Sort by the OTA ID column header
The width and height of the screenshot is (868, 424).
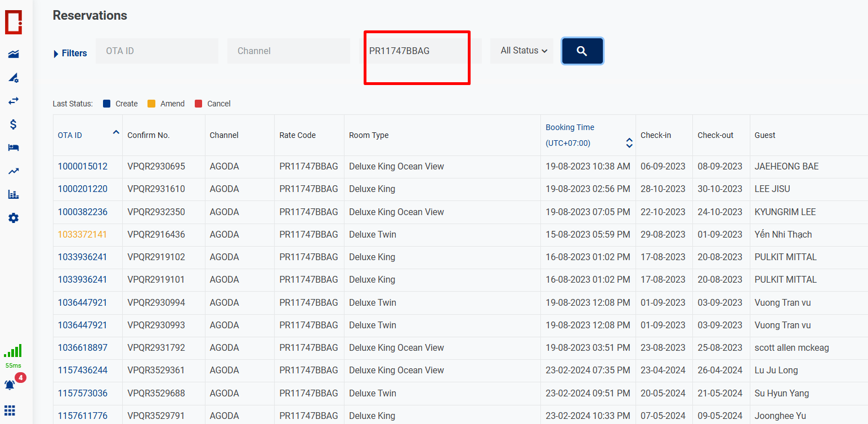70,135
